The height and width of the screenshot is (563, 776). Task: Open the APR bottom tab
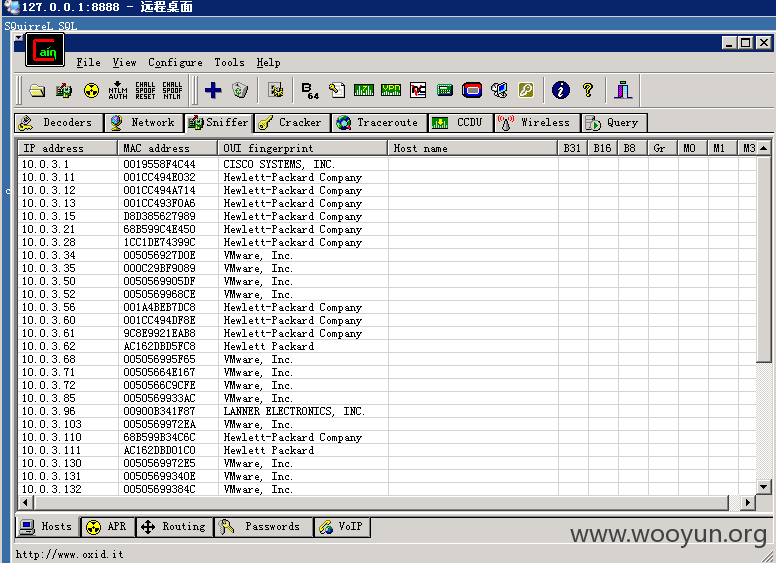108,527
